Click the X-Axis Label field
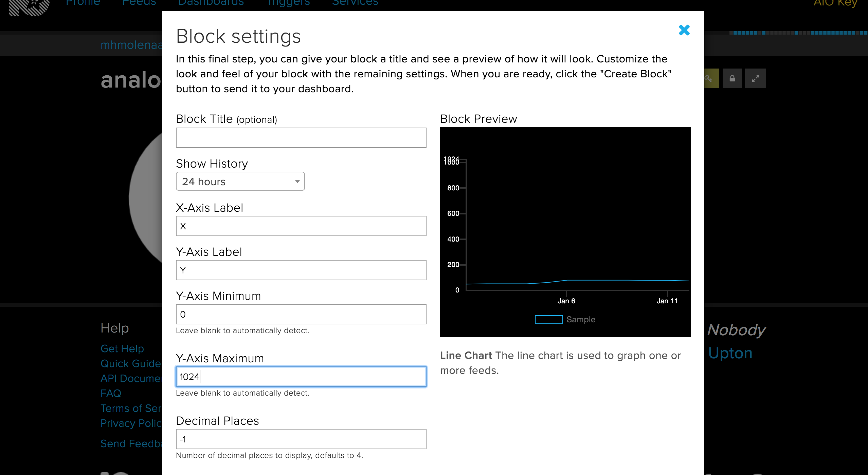Image resolution: width=868 pixels, height=475 pixels. click(301, 226)
